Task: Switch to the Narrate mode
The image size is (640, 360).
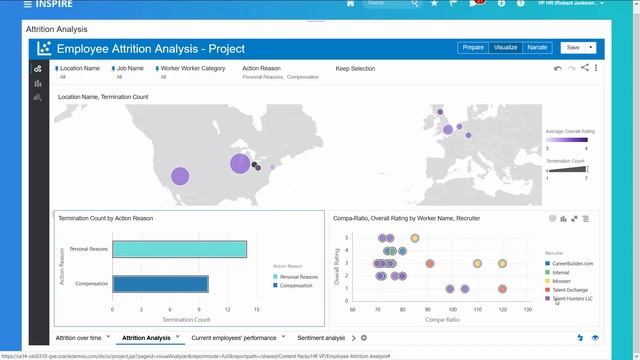Action: point(537,47)
